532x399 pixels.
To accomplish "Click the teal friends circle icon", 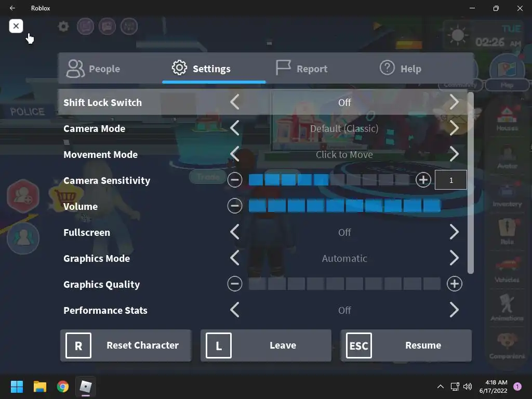I will pos(23,238).
